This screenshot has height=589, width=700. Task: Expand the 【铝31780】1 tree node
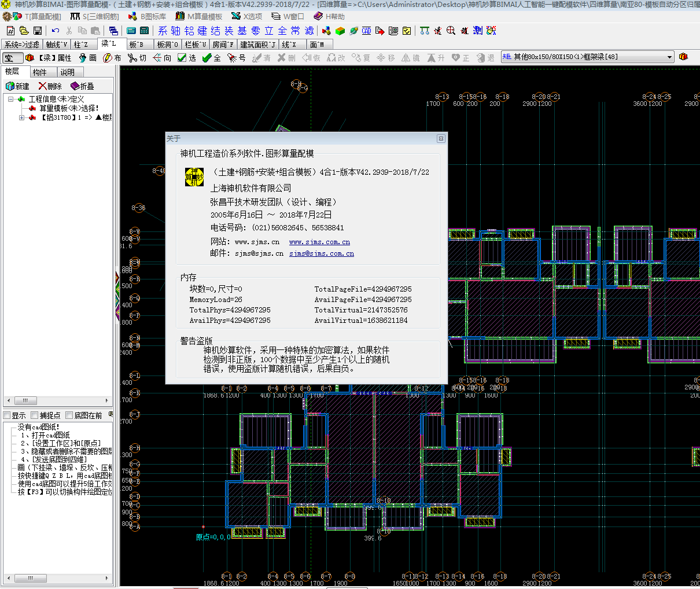pyautogui.click(x=21, y=117)
